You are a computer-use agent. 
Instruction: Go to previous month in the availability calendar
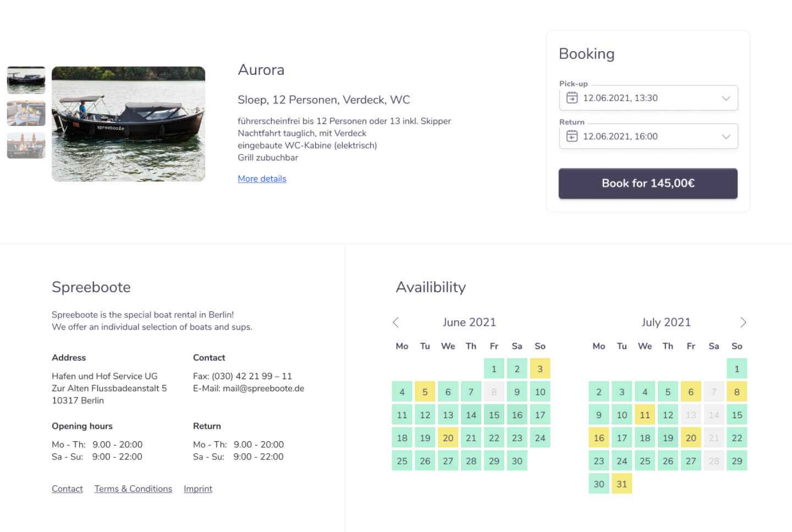(x=395, y=322)
